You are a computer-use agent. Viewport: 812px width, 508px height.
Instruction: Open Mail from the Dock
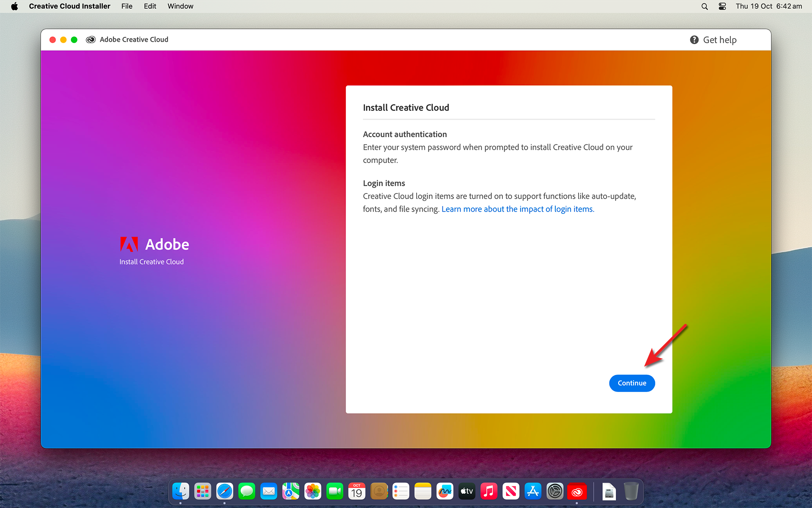(x=269, y=491)
